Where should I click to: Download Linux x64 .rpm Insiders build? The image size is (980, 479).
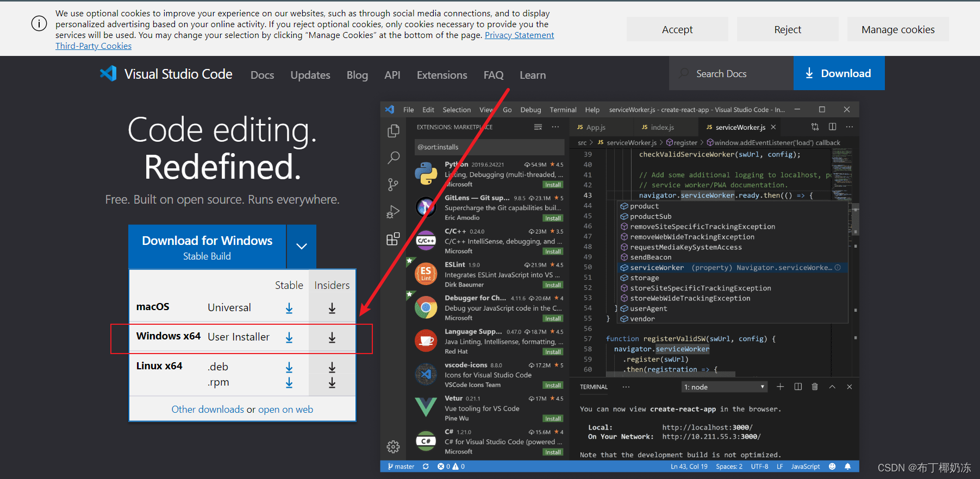[332, 383]
